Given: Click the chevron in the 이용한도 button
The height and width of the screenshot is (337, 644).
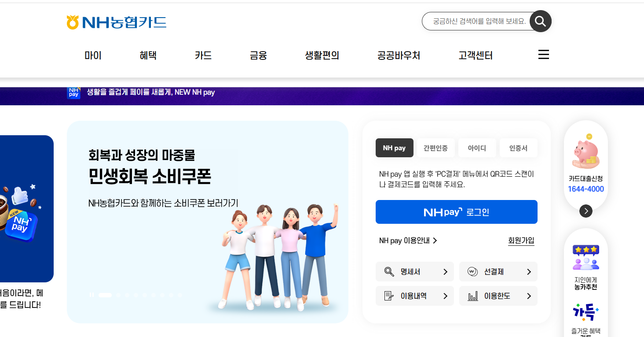Looking at the screenshot, I should [529, 296].
